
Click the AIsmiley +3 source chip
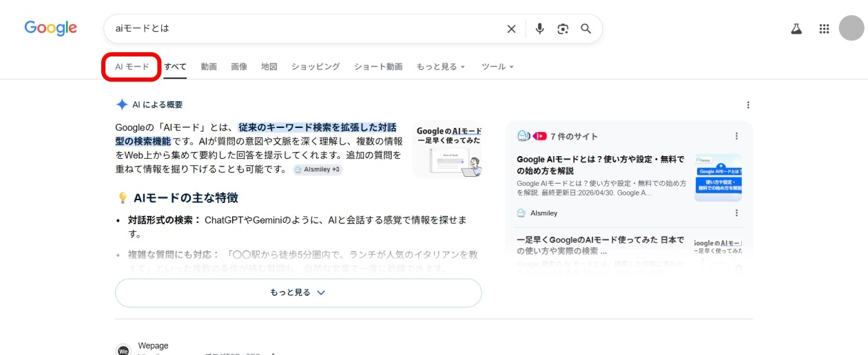(318, 169)
